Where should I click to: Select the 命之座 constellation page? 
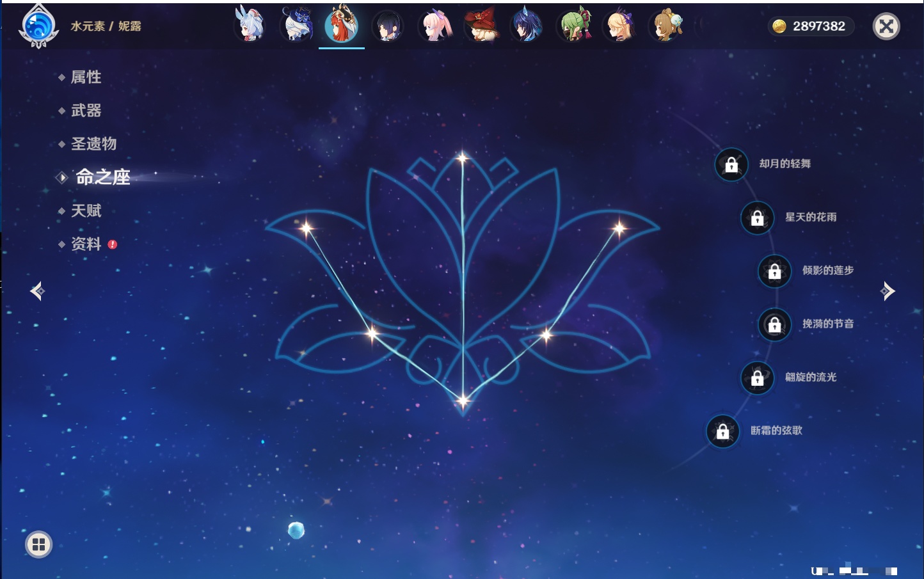click(x=102, y=177)
